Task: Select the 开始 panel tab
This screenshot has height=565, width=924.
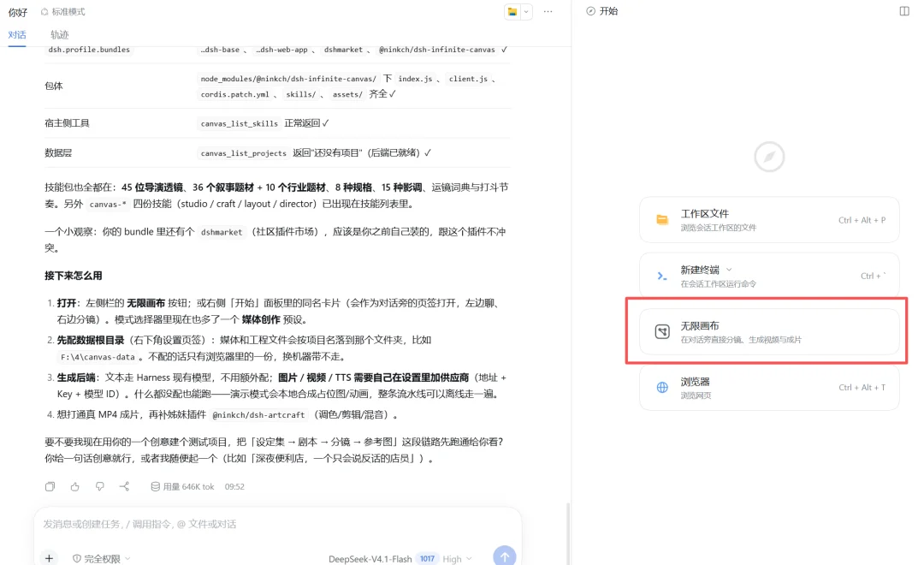Action: (x=602, y=11)
